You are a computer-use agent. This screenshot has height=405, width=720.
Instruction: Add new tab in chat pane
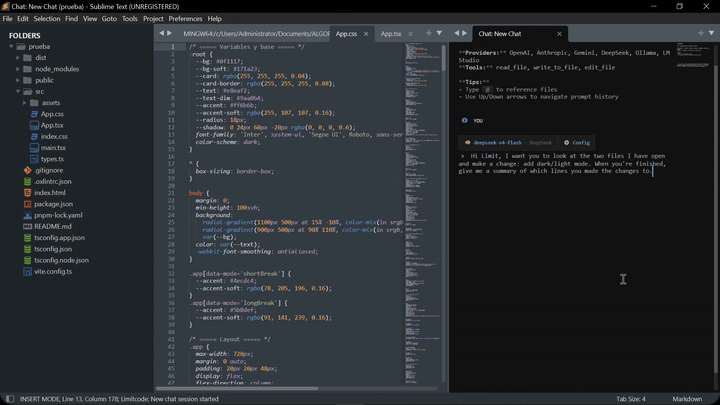[701, 33]
